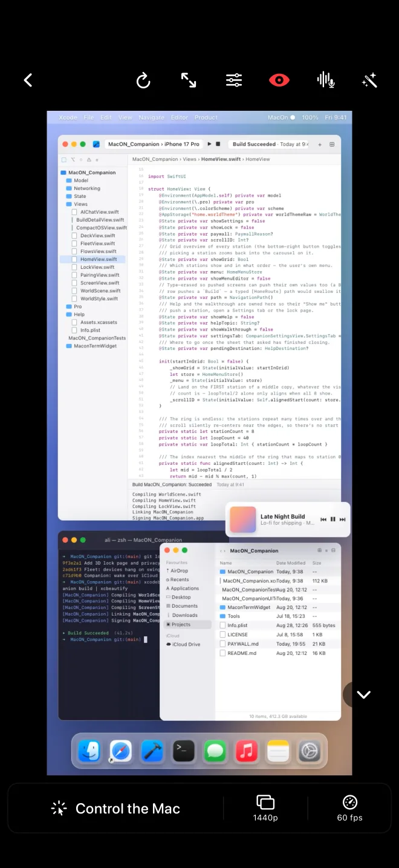The height and width of the screenshot is (868, 399).
Task: Select Applications in Finder sidebar
Action: tap(183, 588)
